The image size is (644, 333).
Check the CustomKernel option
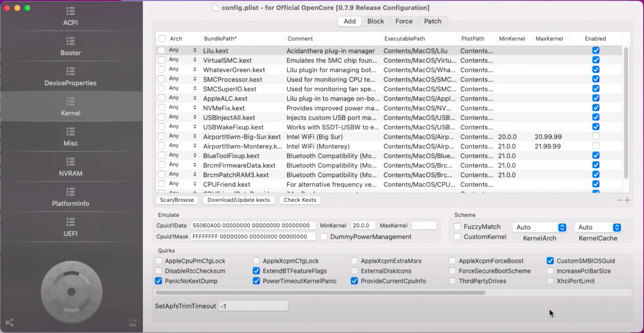(x=457, y=237)
